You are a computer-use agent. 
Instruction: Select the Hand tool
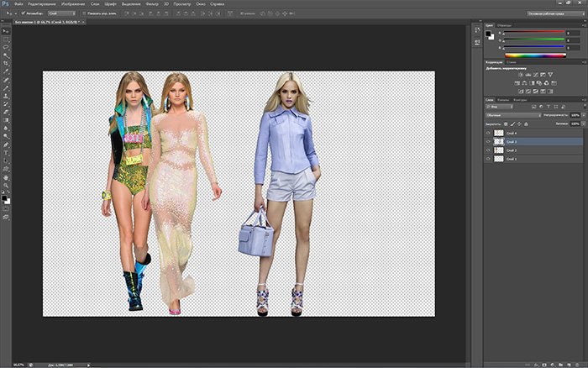6,178
